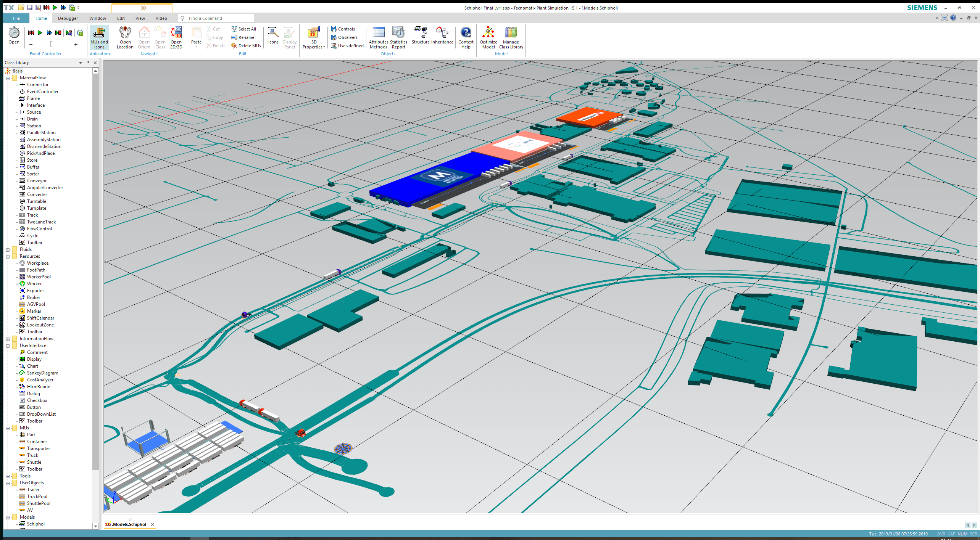Viewport: 980px width, 540px height.
Task: Switch the model view using Open 2D/3D
Action: pos(176,37)
